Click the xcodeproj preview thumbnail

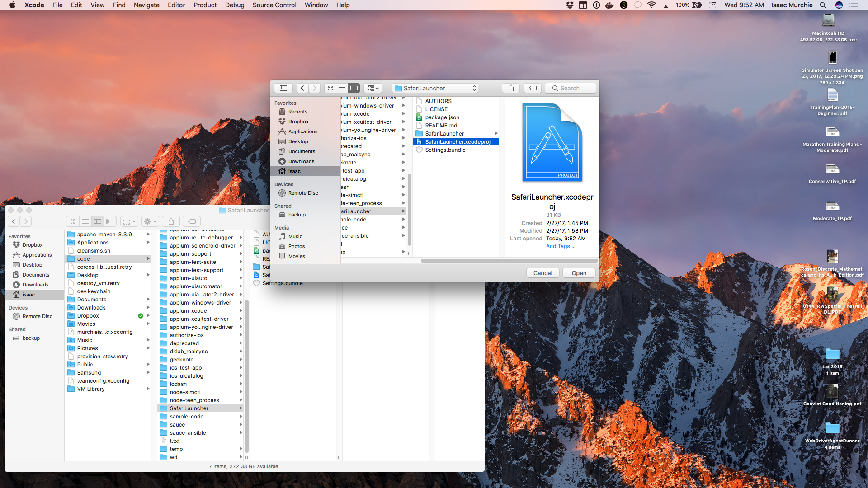(x=552, y=142)
